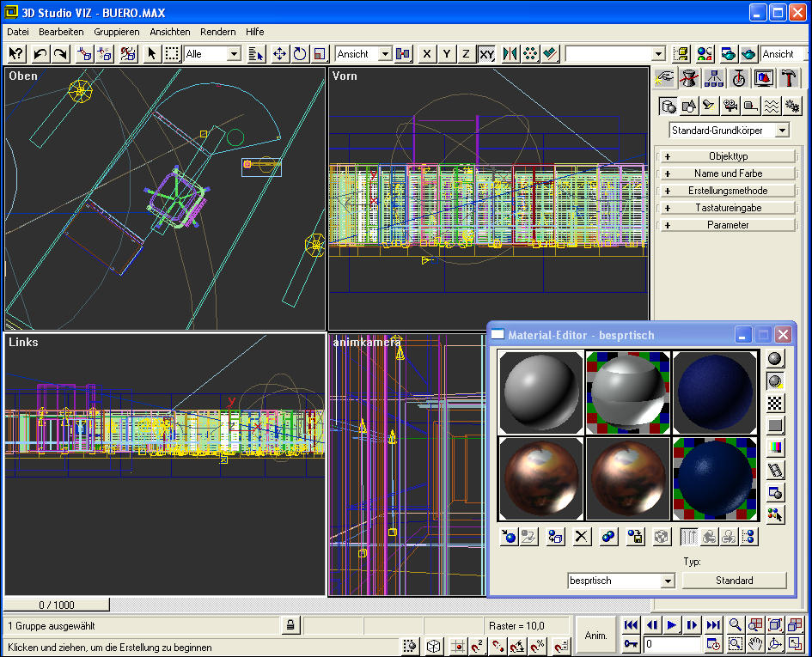Open Standard-Grundkörper category dropdown
Screen dimensions: 812x657
783,130
